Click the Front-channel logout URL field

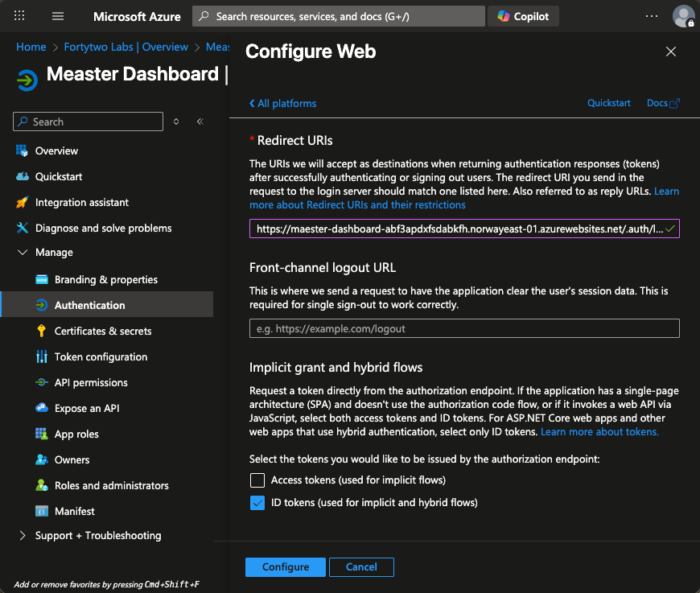(464, 328)
